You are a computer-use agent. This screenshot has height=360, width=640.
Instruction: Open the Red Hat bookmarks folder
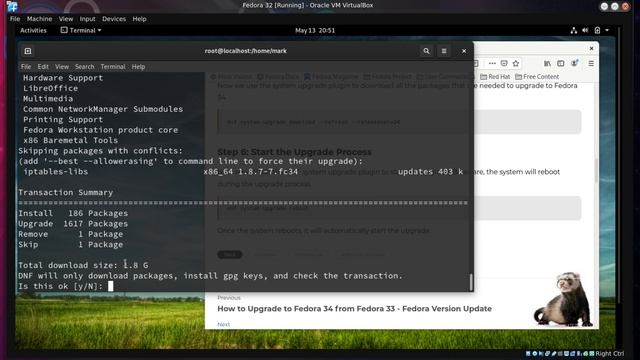point(495,76)
